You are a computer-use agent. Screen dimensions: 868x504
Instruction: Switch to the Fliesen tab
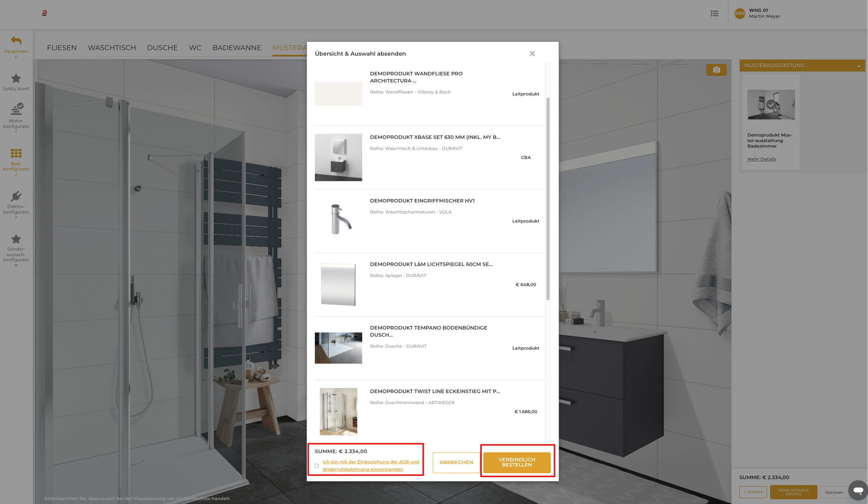tap(62, 48)
